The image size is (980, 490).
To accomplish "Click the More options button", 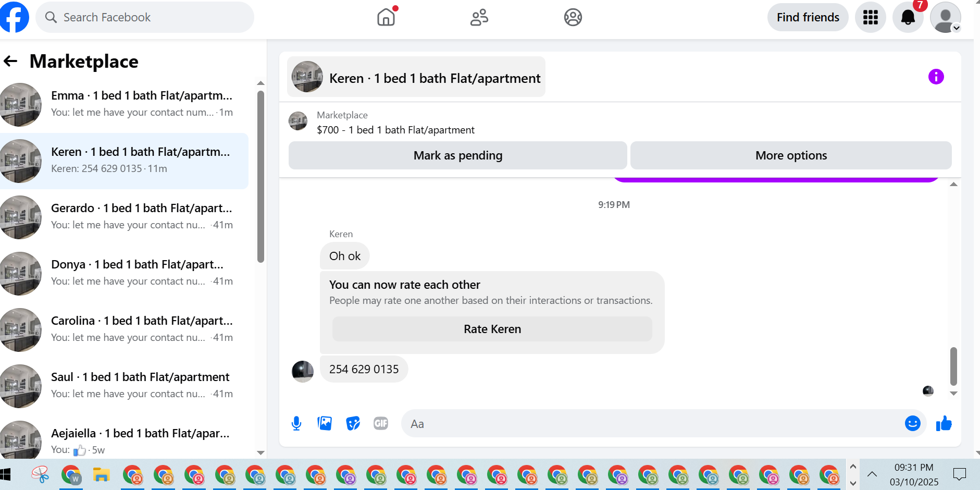I will [791, 155].
